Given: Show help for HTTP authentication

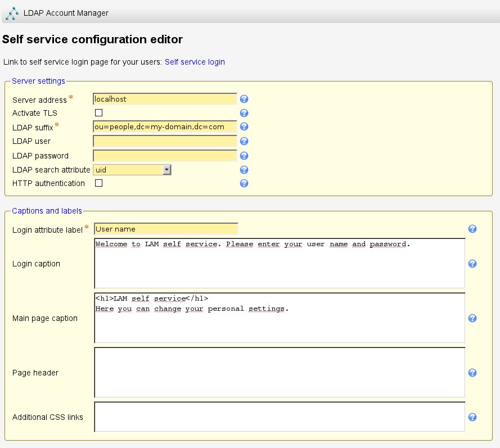Looking at the screenshot, I should (244, 183).
